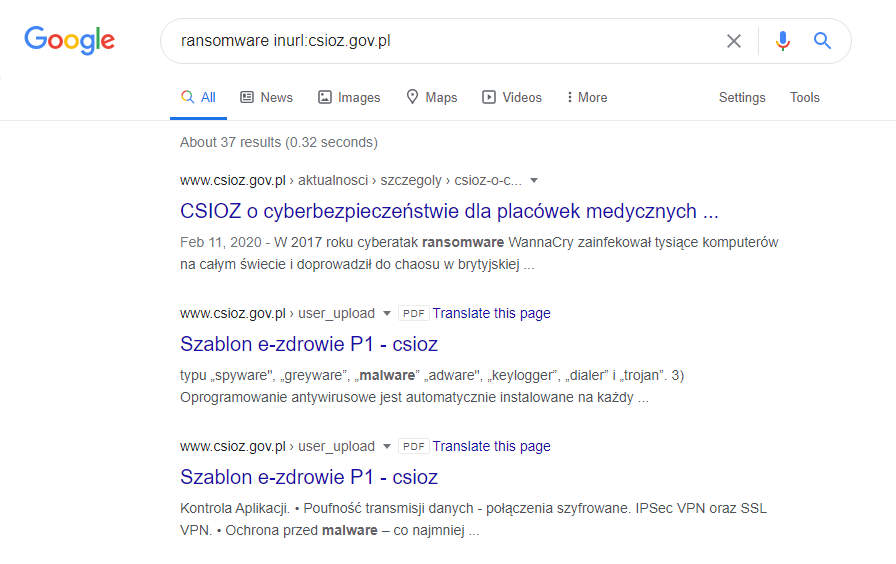Start voice search with microphone icon

tap(783, 41)
